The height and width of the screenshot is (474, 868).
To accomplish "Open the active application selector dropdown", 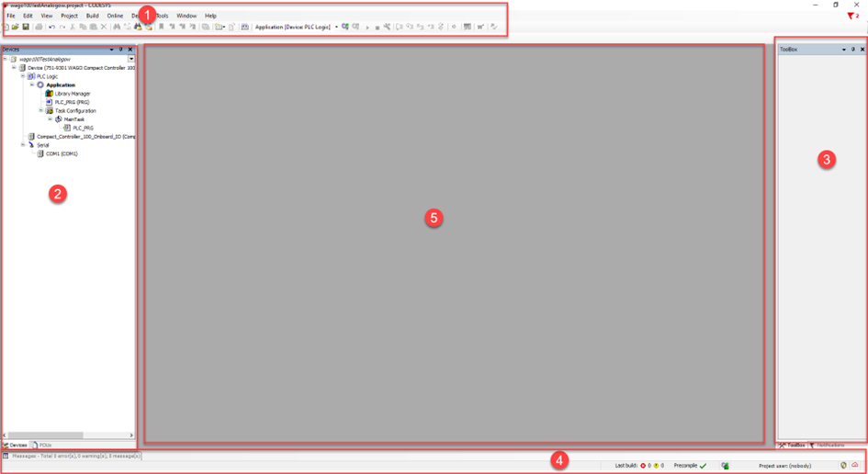I will (336, 27).
